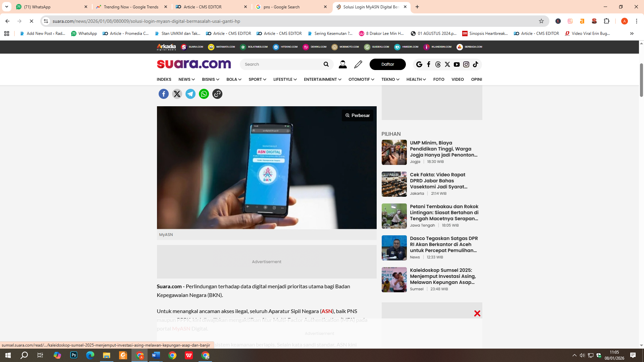Click the search magnifier icon
This screenshot has height=362, width=644.
(x=326, y=64)
